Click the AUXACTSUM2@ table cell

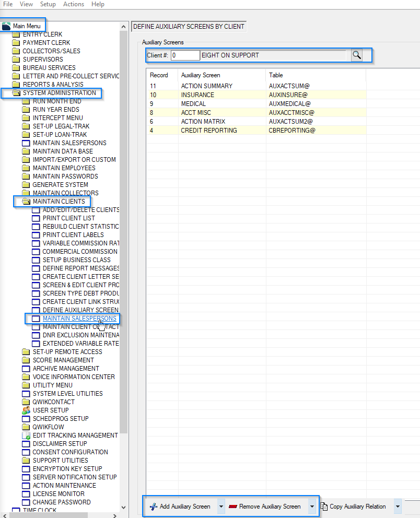click(x=290, y=122)
